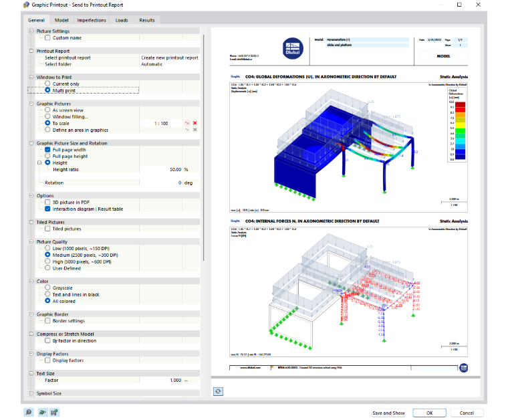Image resolution: width=508 pixels, height=420 pixels.
Task: Collapse the Graphic Pictures section
Action: [x=31, y=104]
